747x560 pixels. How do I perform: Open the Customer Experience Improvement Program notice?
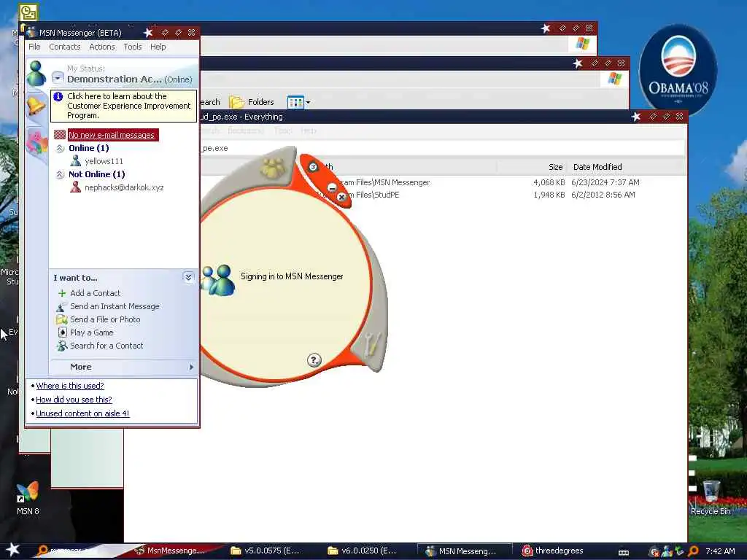point(124,106)
